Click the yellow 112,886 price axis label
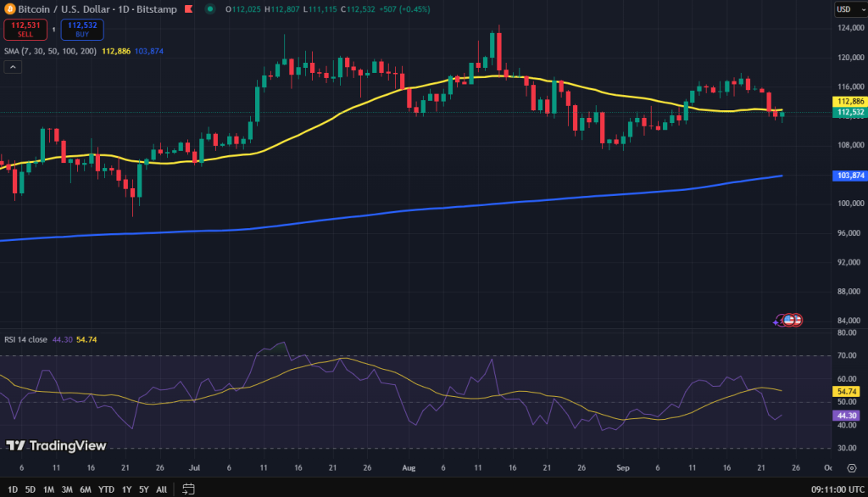The height and width of the screenshot is (497, 868). 849,102
